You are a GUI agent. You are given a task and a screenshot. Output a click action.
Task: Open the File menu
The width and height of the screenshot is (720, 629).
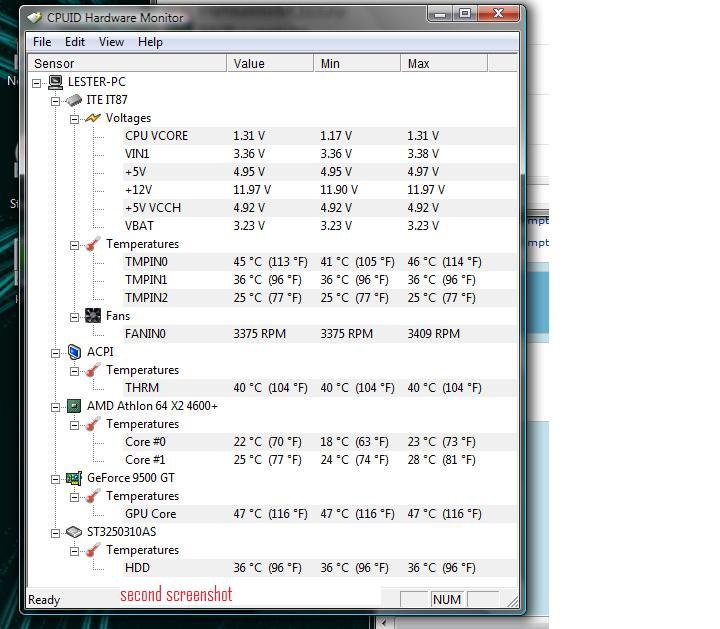pos(42,42)
